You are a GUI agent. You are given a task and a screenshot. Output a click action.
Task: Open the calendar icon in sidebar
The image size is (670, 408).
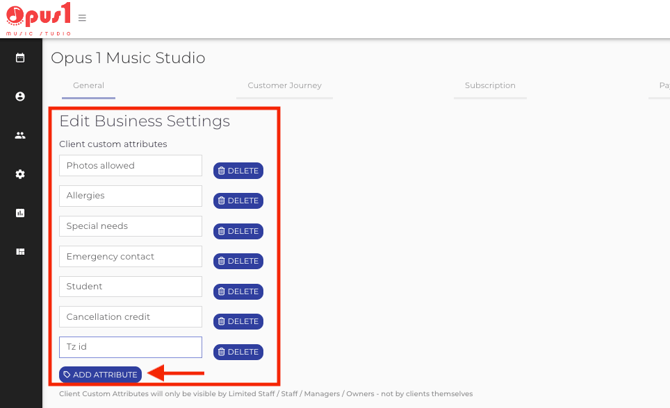(x=20, y=58)
